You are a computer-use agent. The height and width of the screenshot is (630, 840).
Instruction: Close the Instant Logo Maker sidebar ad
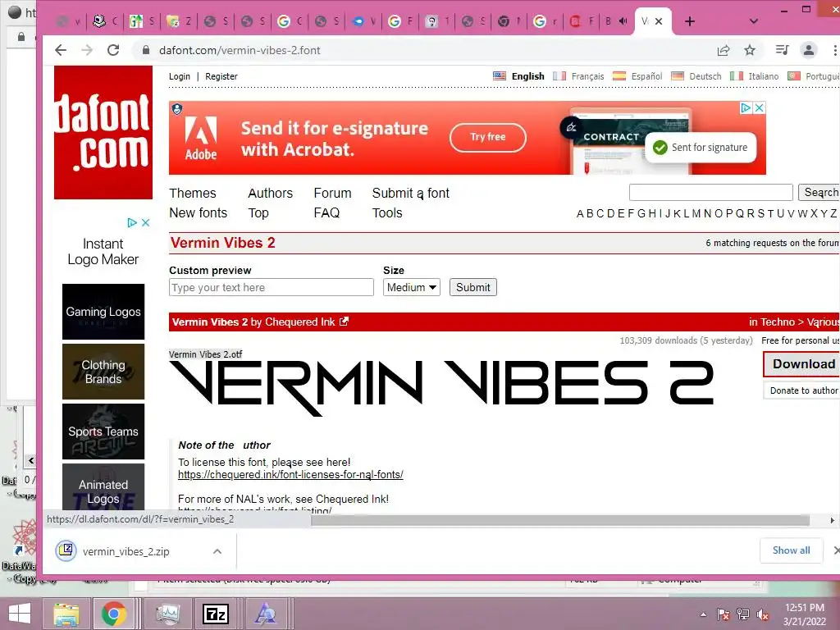point(145,222)
